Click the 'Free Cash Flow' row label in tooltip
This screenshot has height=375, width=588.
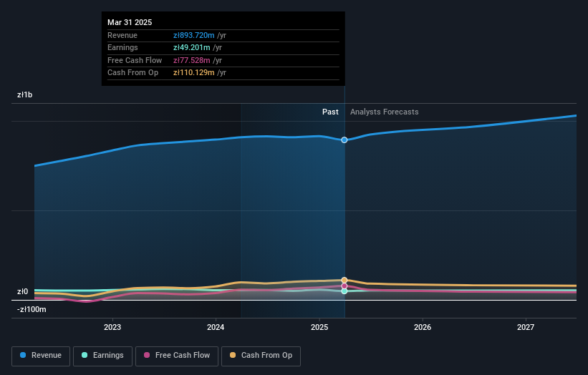click(135, 60)
